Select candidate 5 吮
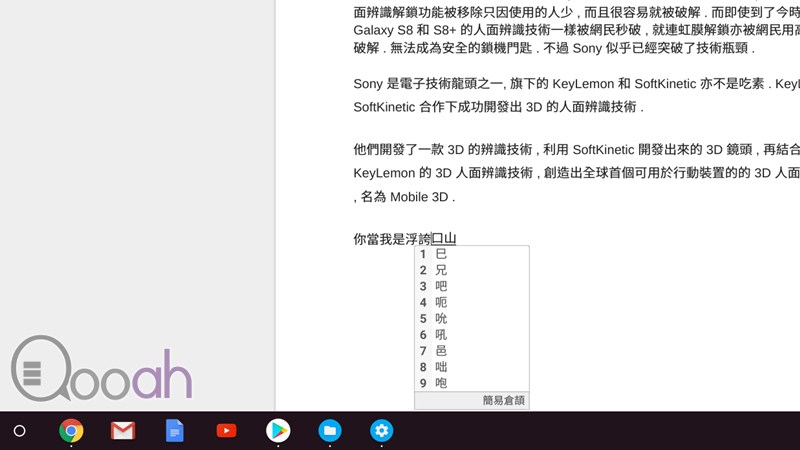 [x=472, y=319]
